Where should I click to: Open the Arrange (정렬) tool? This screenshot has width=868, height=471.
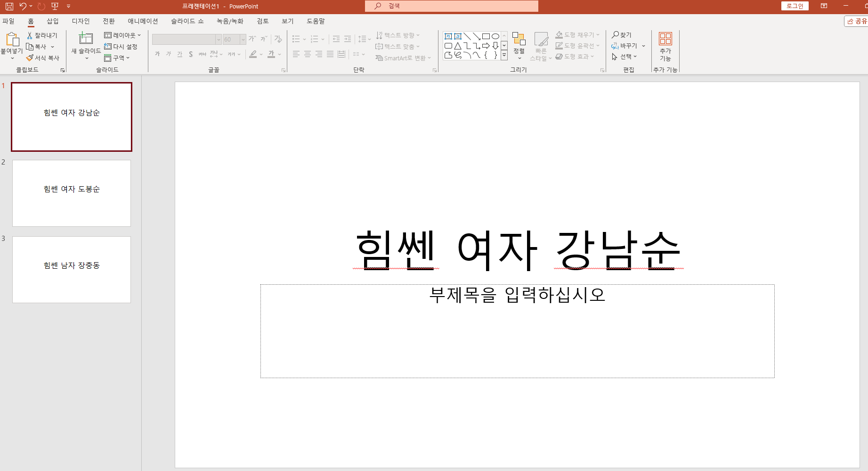coord(519,45)
